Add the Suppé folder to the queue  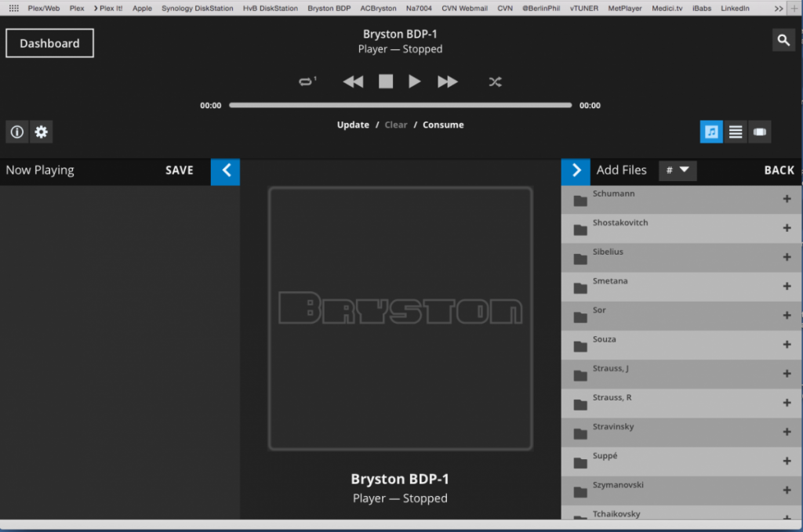tap(787, 461)
